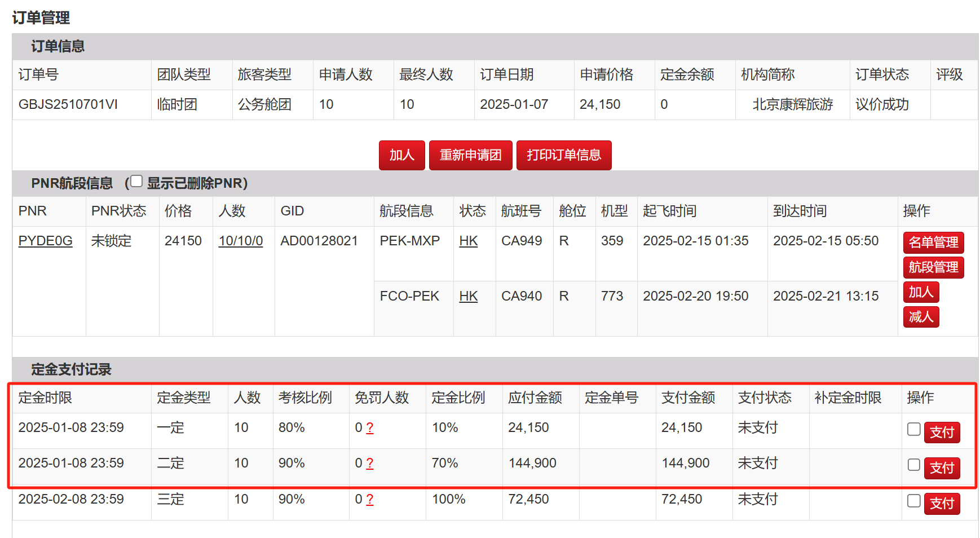Enable the 显示已删除PNR checkbox
This screenshot has width=980, height=538.
pyautogui.click(x=136, y=182)
